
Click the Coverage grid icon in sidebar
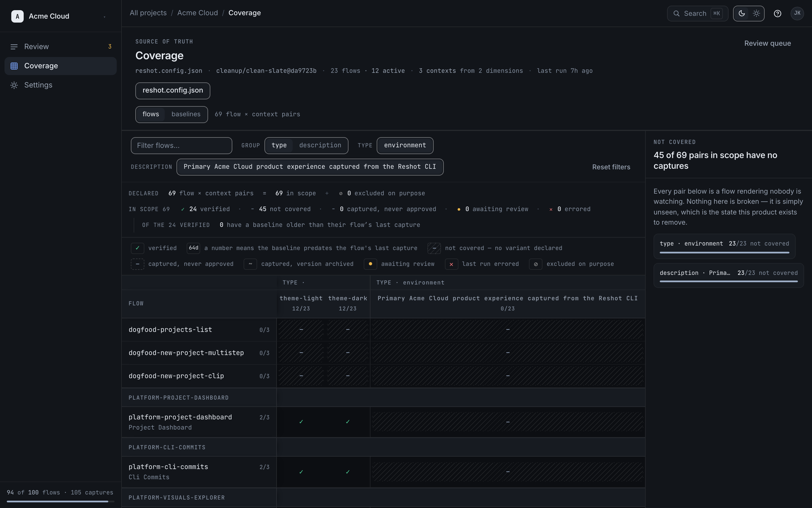point(14,66)
